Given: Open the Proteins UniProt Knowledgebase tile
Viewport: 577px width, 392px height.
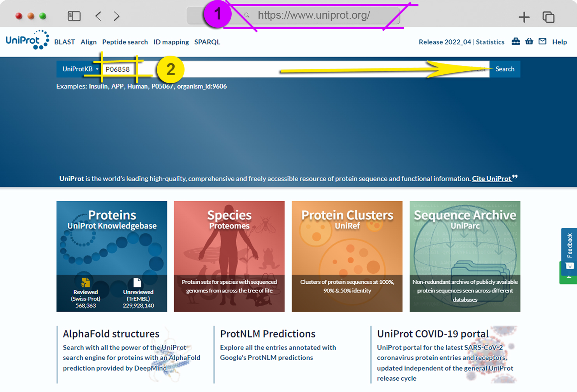Looking at the screenshot, I should pos(112,256).
